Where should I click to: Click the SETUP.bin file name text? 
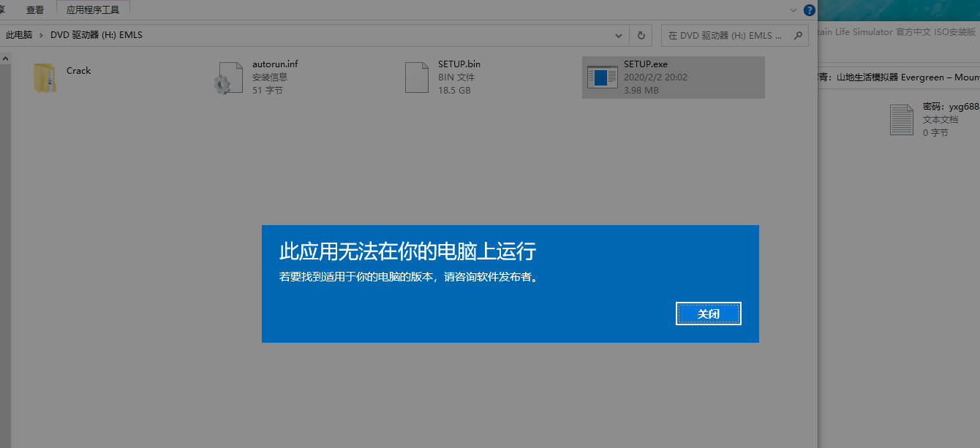click(x=459, y=64)
